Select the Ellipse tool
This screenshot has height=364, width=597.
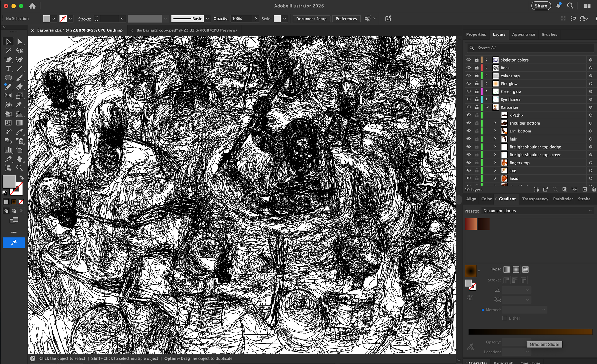8,78
